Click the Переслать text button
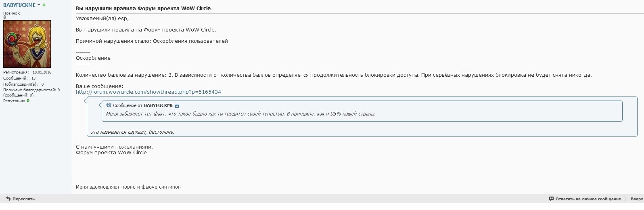The height and width of the screenshot is (210, 644). (23, 199)
